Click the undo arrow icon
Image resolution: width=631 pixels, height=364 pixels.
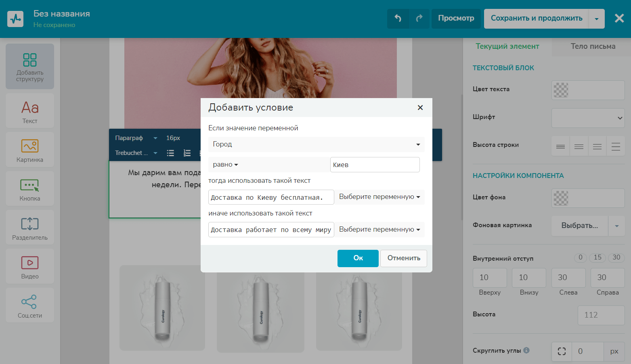click(x=398, y=18)
